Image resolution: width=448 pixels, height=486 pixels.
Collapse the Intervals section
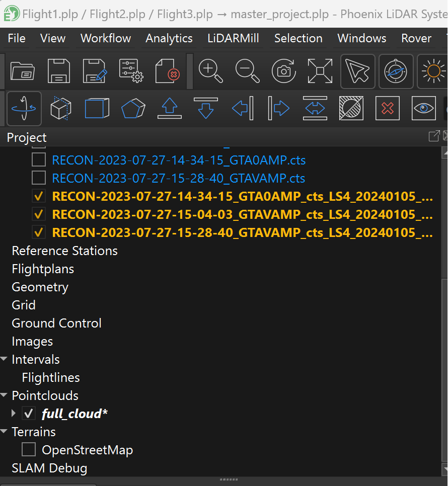pyautogui.click(x=5, y=359)
